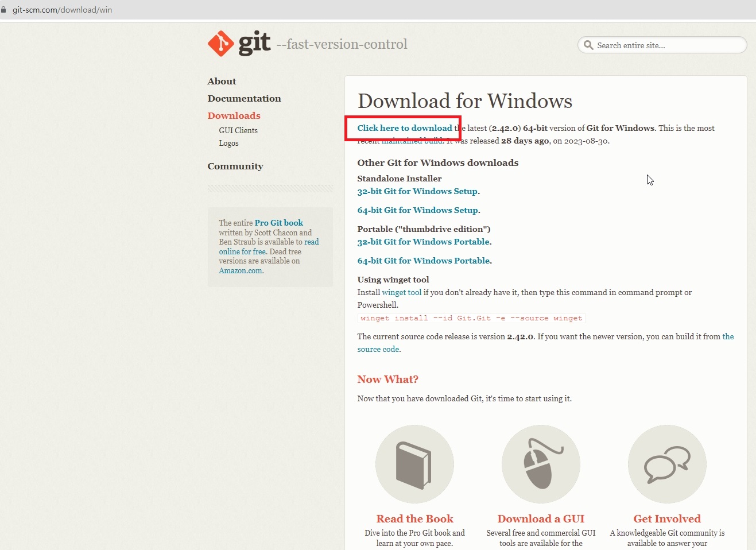Open the Pro Git book link

279,223
